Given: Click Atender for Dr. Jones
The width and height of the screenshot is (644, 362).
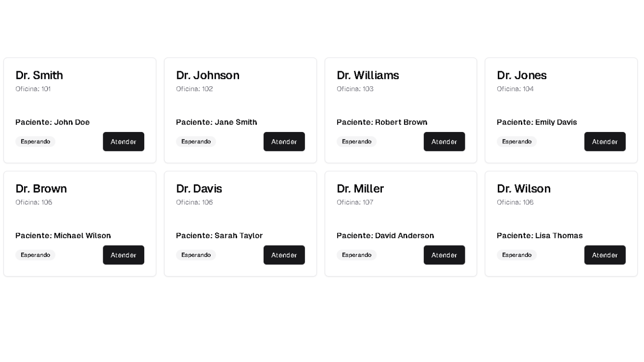Looking at the screenshot, I should [605, 141].
